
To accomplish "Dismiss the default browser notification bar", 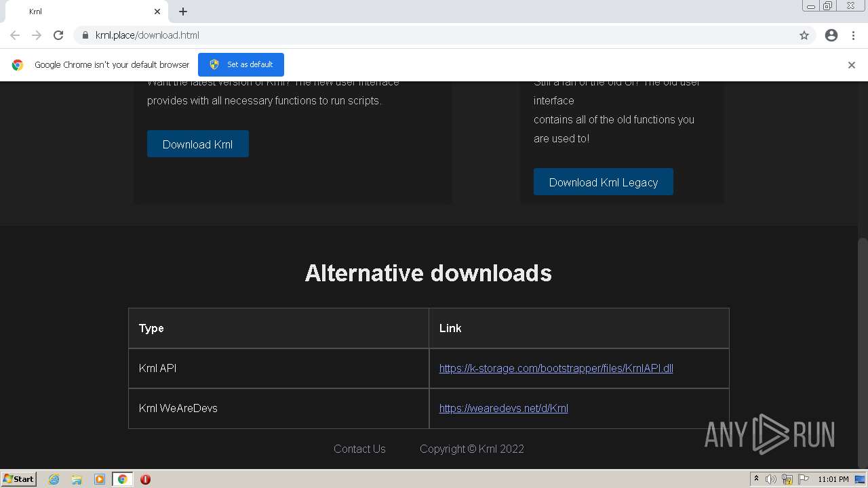I will 852,65.
